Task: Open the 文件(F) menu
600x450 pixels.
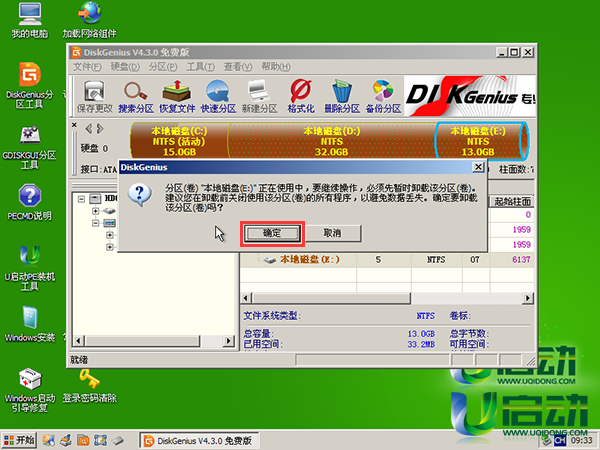Action: [87, 67]
